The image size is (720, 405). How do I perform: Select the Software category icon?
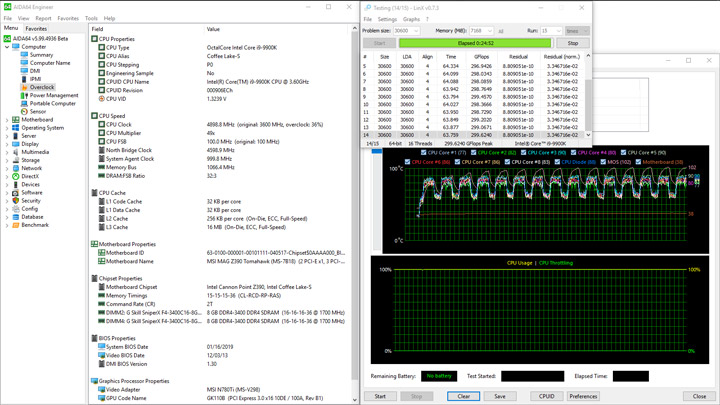[x=16, y=193]
